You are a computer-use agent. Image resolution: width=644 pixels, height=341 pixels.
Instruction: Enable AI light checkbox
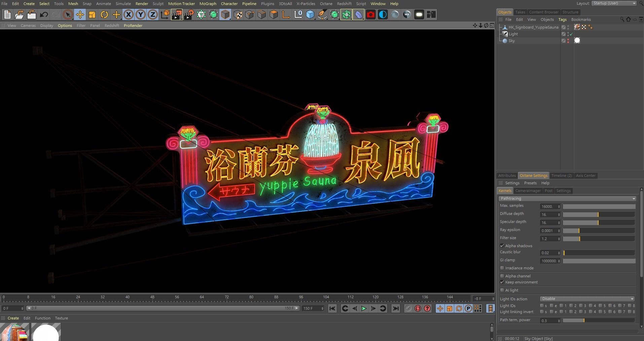click(x=502, y=290)
